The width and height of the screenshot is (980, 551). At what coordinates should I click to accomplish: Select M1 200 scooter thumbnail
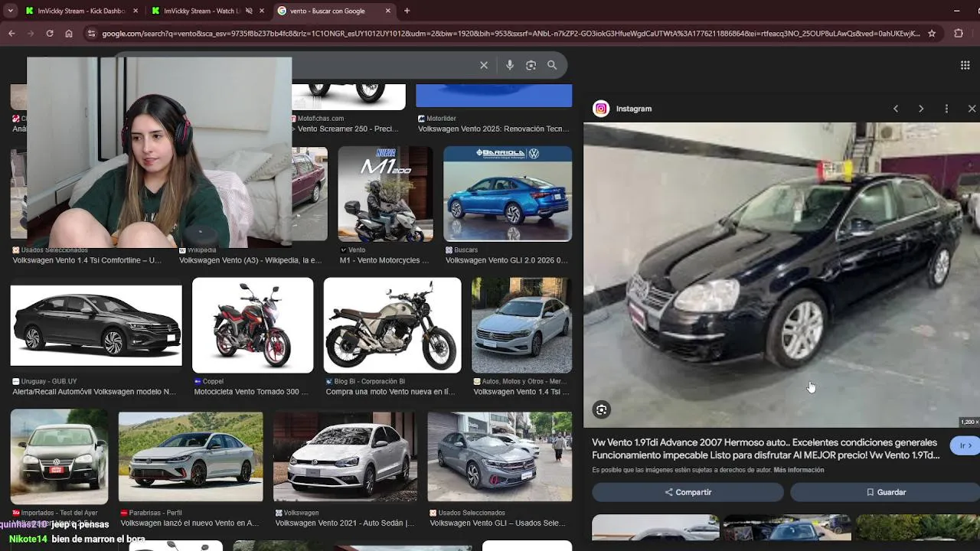click(x=386, y=194)
